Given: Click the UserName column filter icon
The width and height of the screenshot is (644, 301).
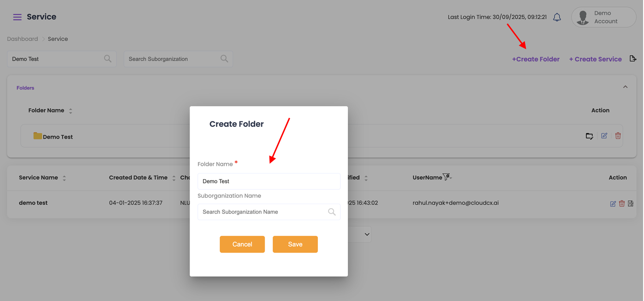Looking at the screenshot, I should tap(446, 177).
